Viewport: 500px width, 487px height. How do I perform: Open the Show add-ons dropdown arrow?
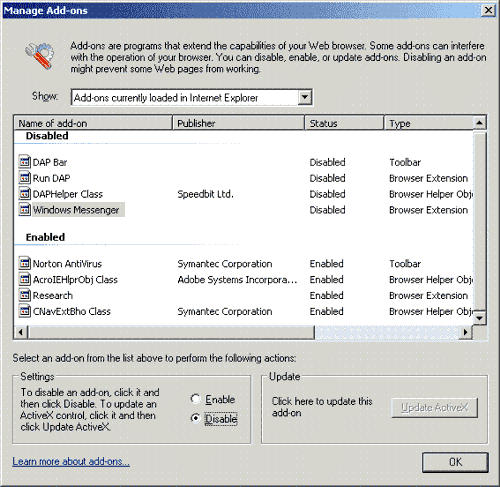(305, 98)
